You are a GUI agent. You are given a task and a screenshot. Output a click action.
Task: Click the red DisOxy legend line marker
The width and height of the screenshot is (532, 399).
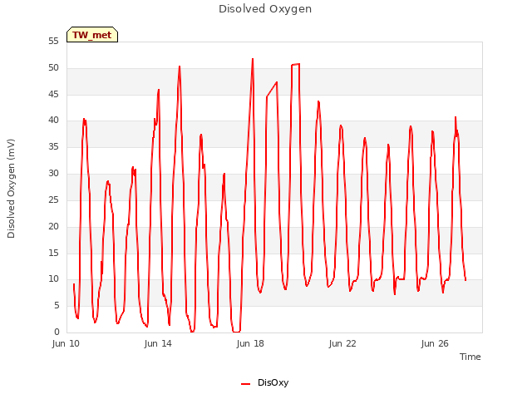(246, 384)
